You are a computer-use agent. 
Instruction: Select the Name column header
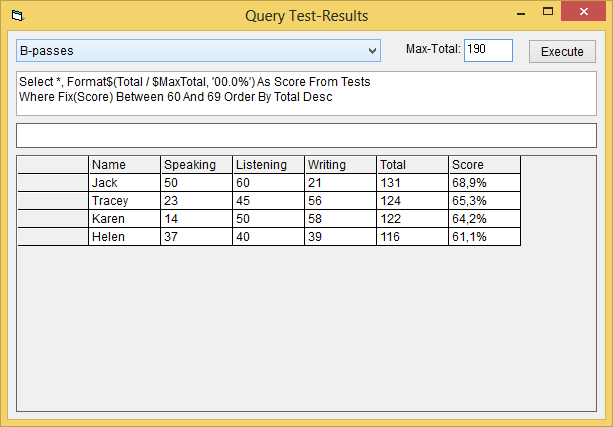point(125,165)
